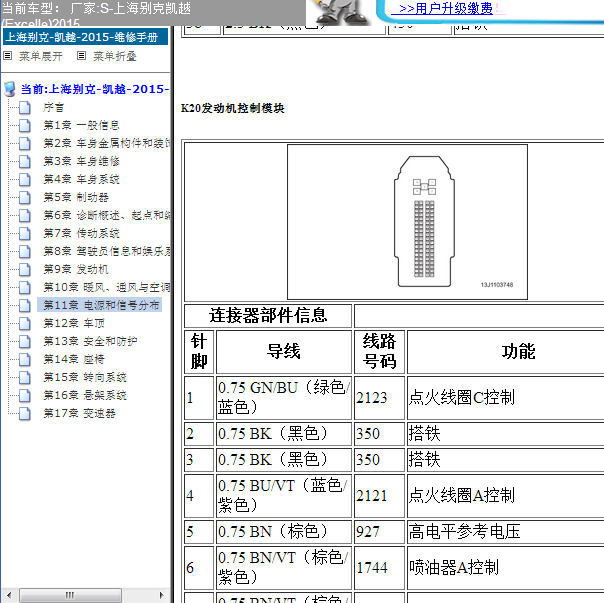604x603 pixels.
Task: Click the page icon next to 第10章 暖风
Action: 25,287
